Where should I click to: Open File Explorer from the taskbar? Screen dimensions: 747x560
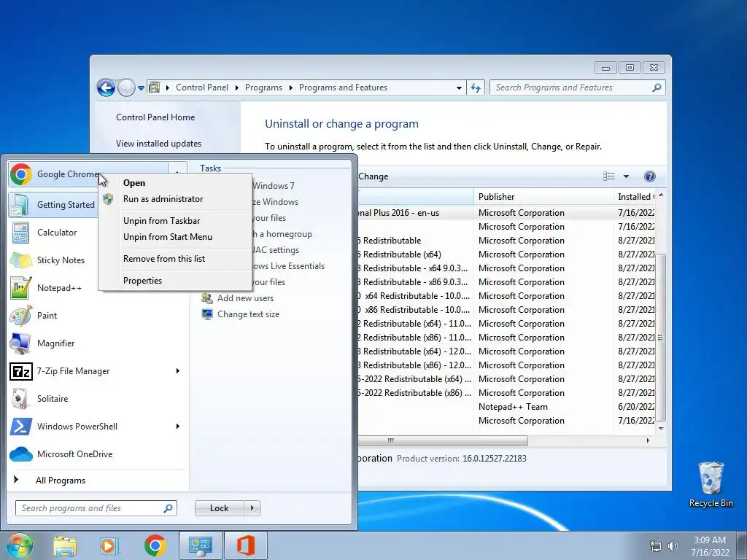click(65, 545)
